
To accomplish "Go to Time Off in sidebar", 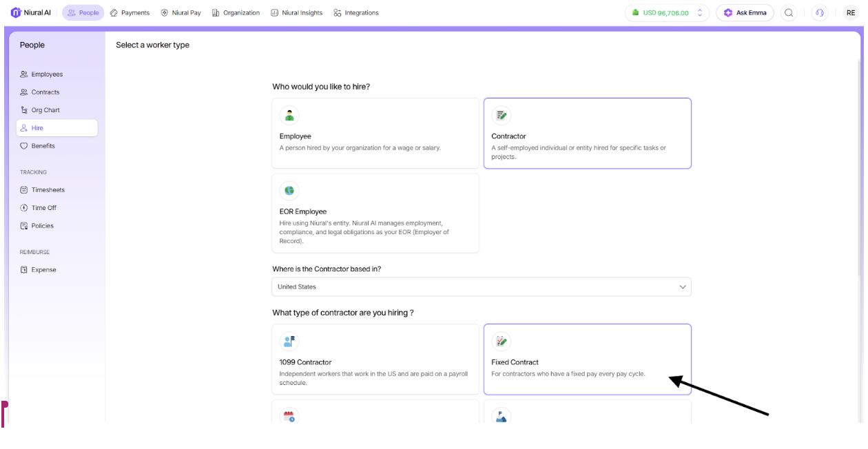I will [x=43, y=208].
